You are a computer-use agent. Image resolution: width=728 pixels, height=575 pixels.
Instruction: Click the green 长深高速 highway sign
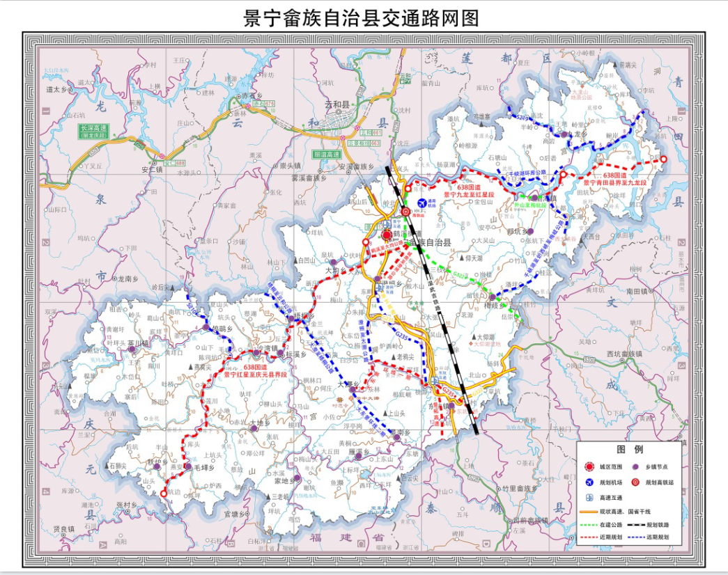click(93, 132)
